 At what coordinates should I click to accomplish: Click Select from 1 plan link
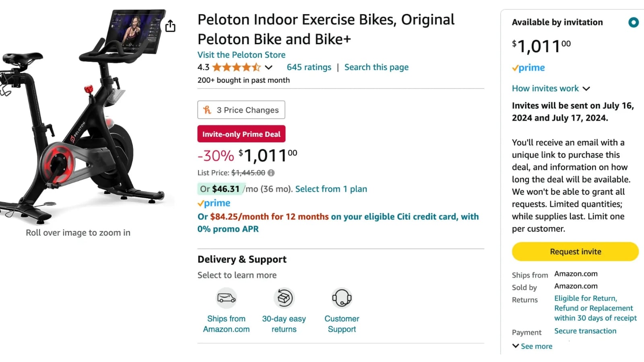tap(331, 189)
